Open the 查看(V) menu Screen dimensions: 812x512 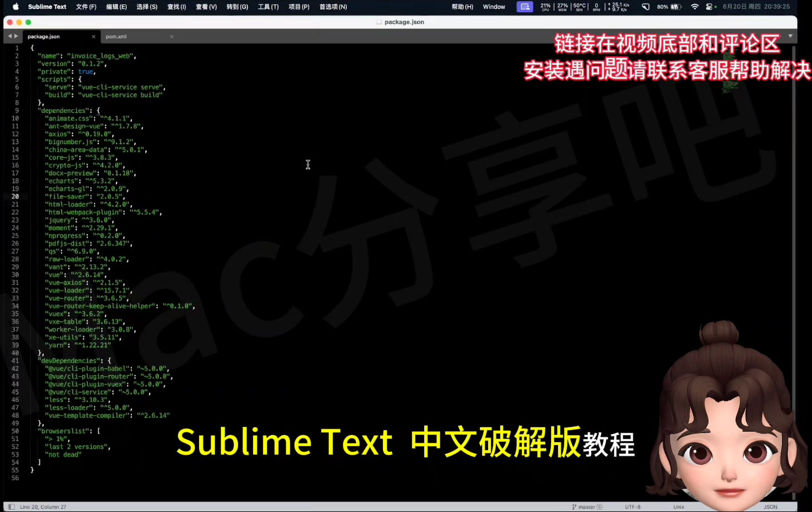tap(206, 7)
